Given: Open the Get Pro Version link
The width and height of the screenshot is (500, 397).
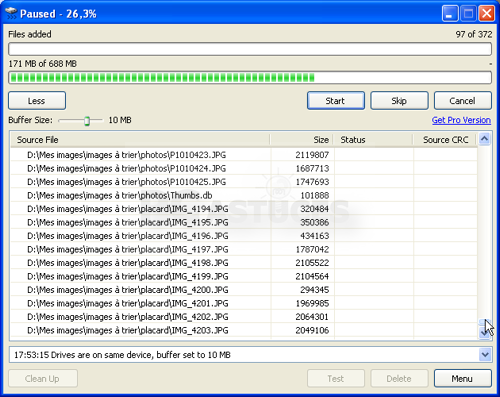Looking at the screenshot, I should [x=461, y=120].
